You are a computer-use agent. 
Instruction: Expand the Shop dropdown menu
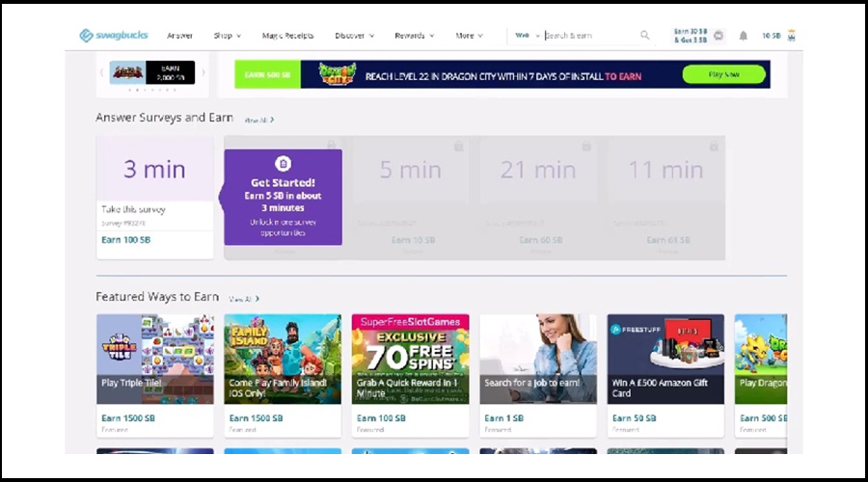coord(228,36)
